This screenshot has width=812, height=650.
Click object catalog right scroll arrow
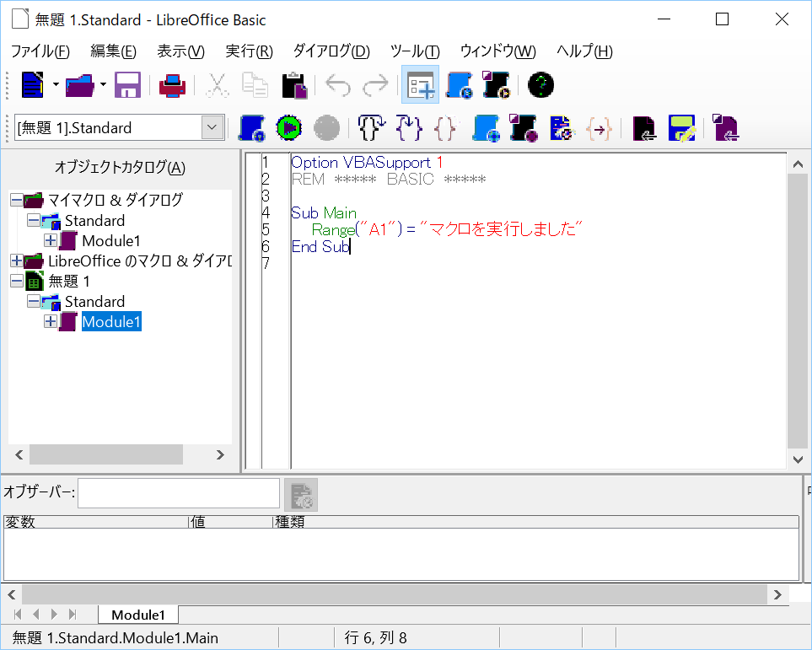click(x=220, y=454)
